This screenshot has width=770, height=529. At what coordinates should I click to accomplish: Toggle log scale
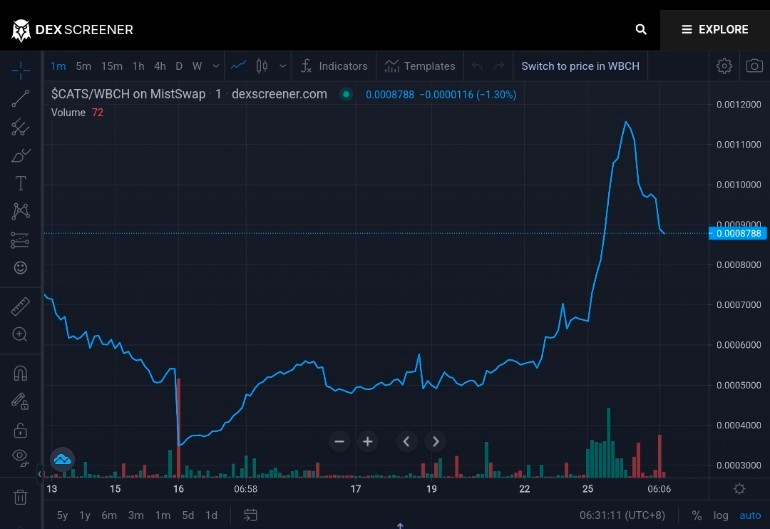720,515
